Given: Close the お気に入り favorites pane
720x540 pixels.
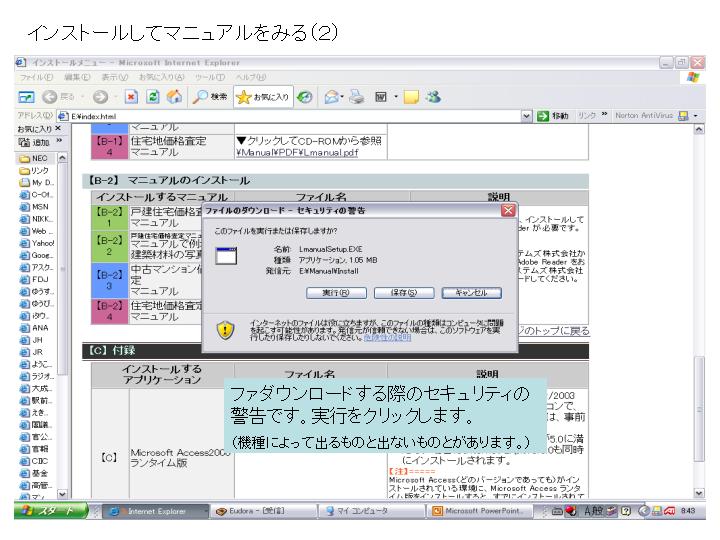Looking at the screenshot, I should tap(58, 128).
